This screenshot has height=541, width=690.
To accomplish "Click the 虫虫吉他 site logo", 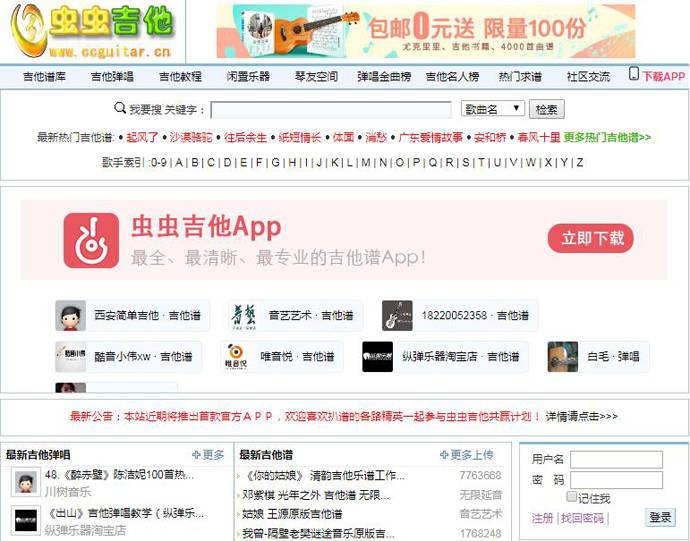I will coord(92,31).
